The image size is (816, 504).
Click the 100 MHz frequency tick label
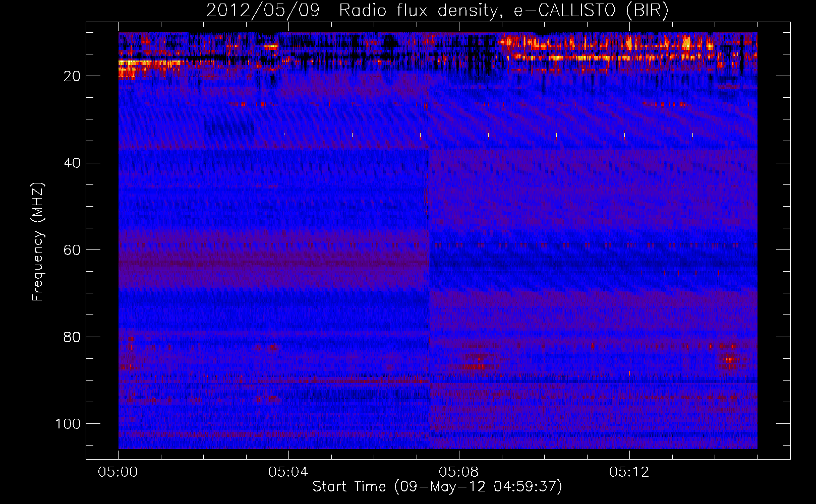coord(68,424)
